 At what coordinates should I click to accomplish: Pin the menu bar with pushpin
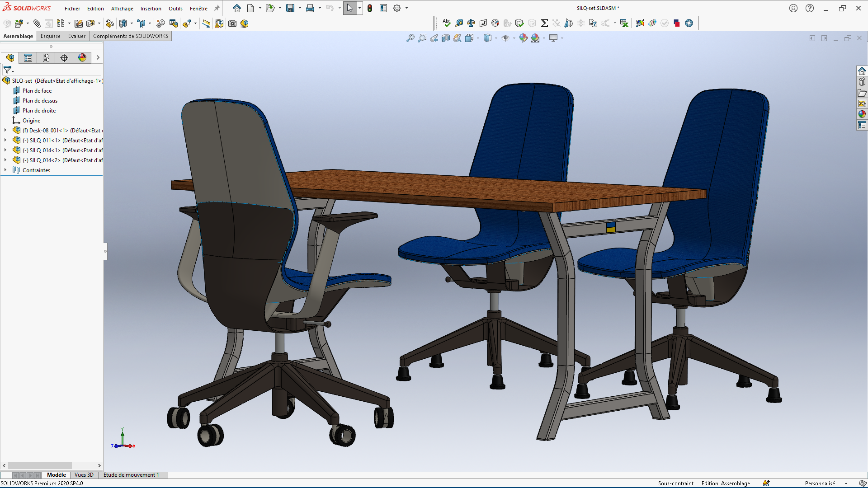217,8
